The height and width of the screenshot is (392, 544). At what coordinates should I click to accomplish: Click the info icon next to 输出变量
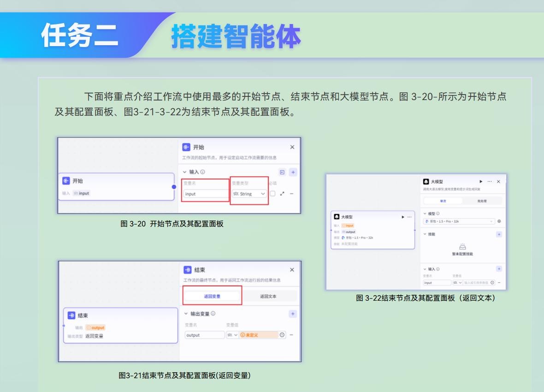pos(213,314)
